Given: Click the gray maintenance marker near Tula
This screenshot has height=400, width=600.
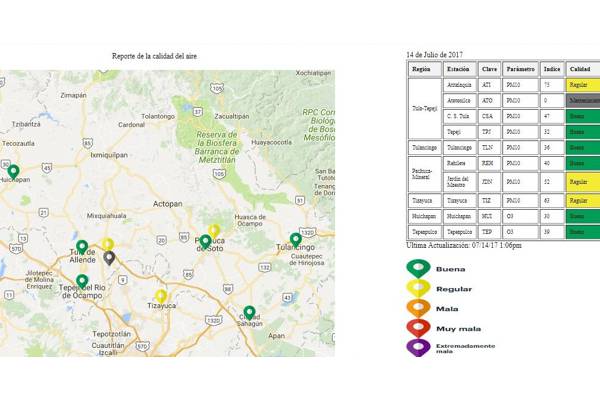Looking at the screenshot, I should pos(109,258).
